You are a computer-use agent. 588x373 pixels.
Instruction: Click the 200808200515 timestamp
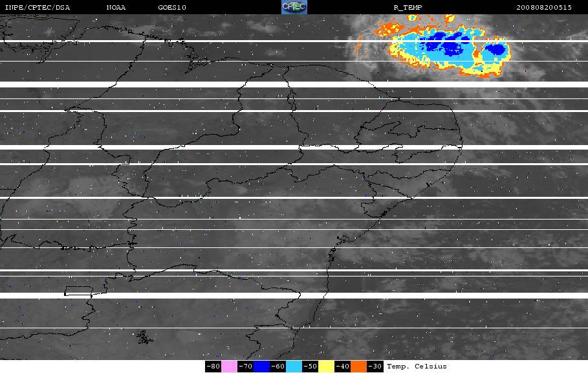point(544,8)
